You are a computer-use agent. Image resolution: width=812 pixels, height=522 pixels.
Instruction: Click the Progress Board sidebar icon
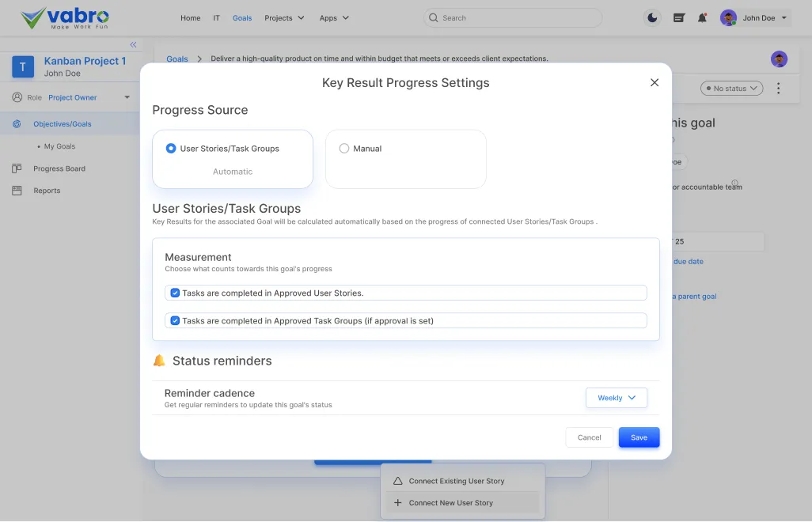point(17,168)
